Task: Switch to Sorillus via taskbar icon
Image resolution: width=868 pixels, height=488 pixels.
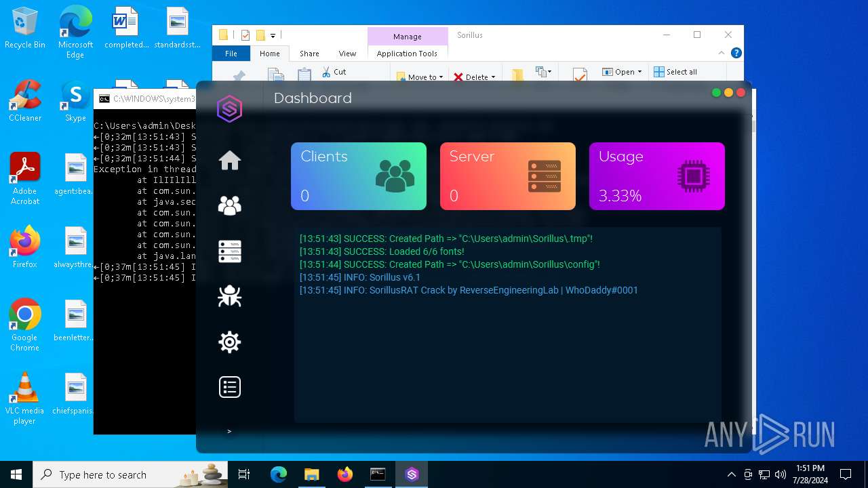Action: tap(412, 474)
